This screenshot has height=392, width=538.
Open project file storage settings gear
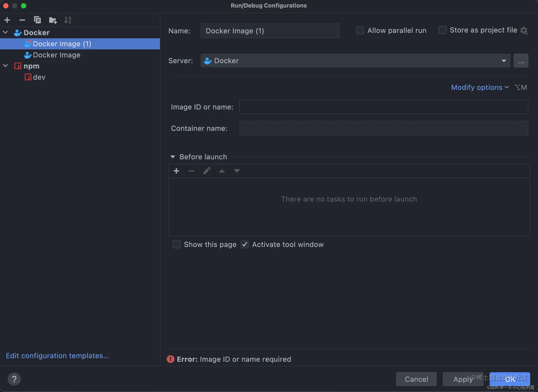(524, 31)
